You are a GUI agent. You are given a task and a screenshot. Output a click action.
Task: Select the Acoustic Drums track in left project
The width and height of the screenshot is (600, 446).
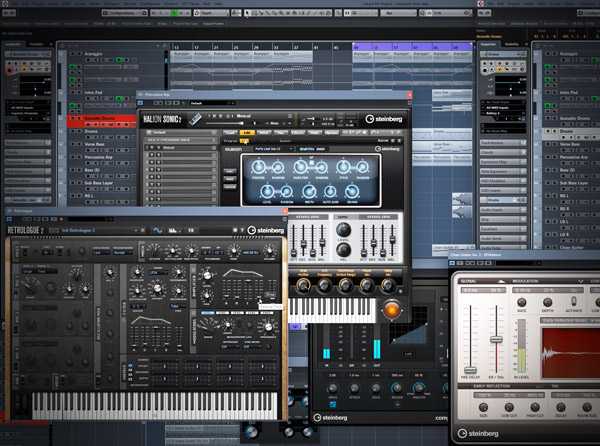pos(102,120)
